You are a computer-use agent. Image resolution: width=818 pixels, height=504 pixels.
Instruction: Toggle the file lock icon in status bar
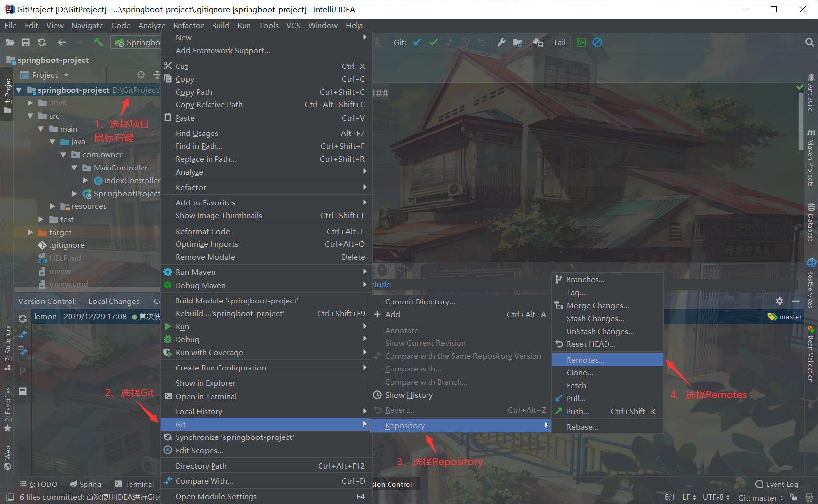[794, 497]
